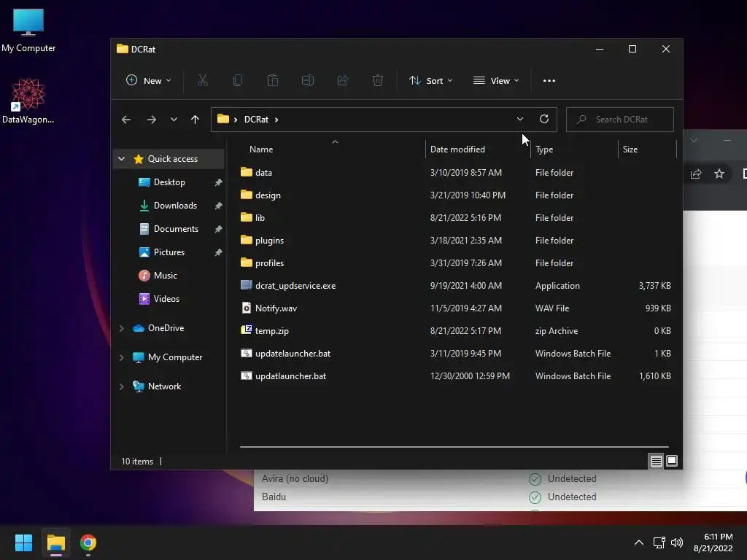Screen dimensions: 747x560
Task: Select the temp.zip archive icon
Action: [x=247, y=330]
